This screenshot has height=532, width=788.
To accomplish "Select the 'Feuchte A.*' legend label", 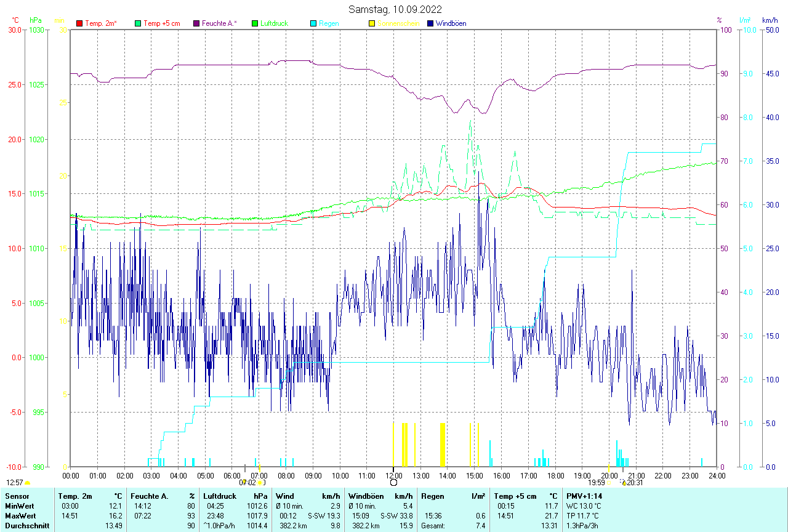I will [x=219, y=23].
